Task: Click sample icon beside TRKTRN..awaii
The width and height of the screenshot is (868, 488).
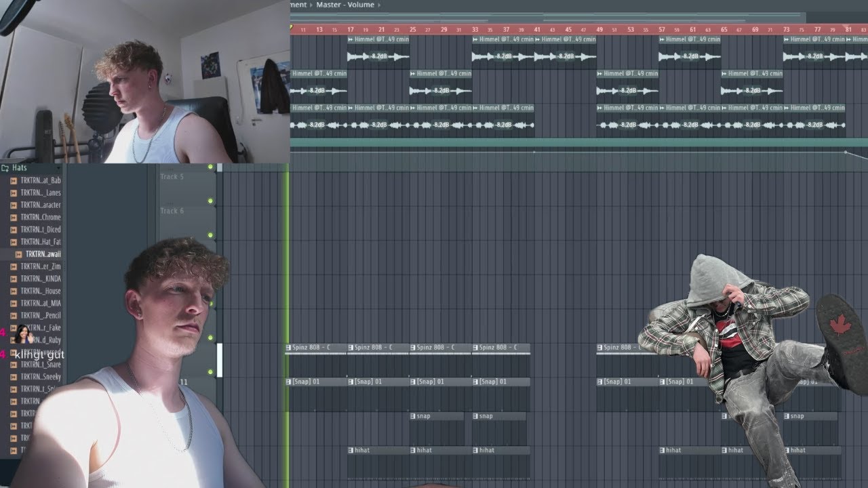Action: [x=20, y=254]
